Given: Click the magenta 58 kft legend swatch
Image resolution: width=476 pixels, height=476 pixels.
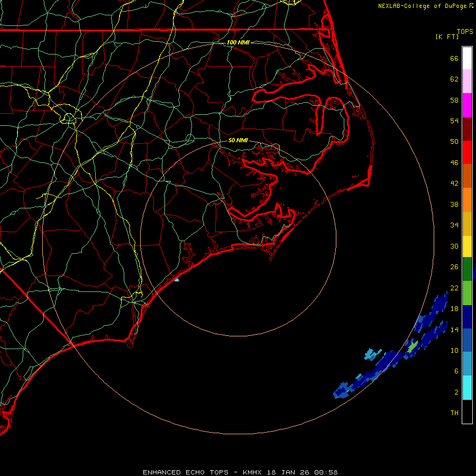Looking at the screenshot, I should (x=467, y=105).
